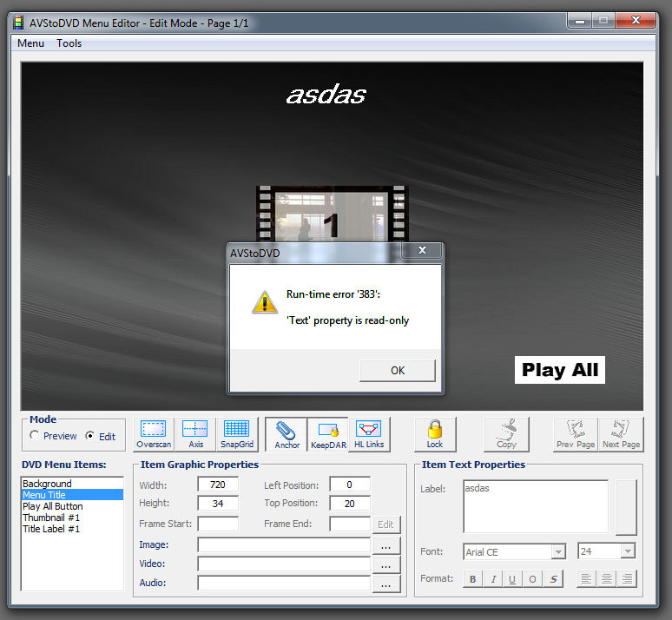Open the Tools menu
Image resolution: width=672 pixels, height=620 pixels.
69,43
